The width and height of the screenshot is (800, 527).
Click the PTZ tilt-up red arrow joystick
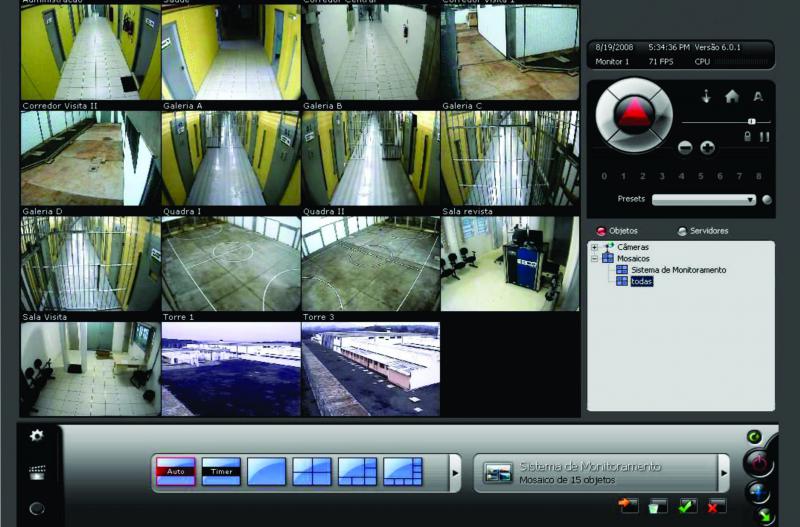click(634, 114)
